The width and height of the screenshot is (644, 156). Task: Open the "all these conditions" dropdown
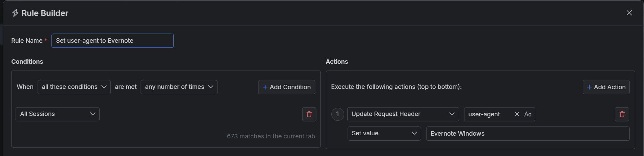(x=74, y=87)
